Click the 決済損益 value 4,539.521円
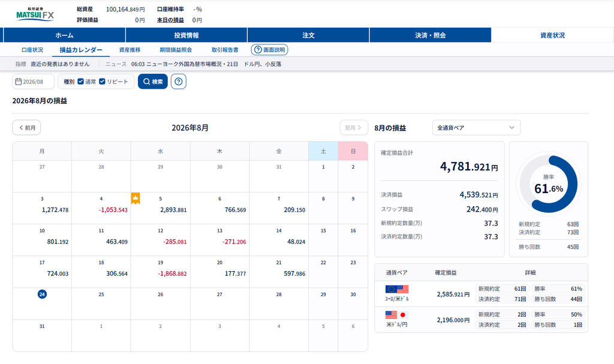 pyautogui.click(x=479, y=195)
